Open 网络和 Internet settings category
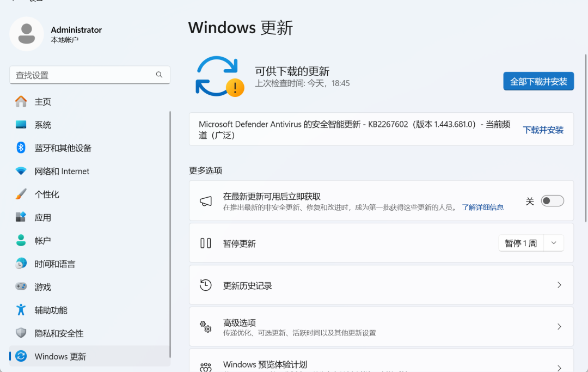 click(x=90, y=172)
